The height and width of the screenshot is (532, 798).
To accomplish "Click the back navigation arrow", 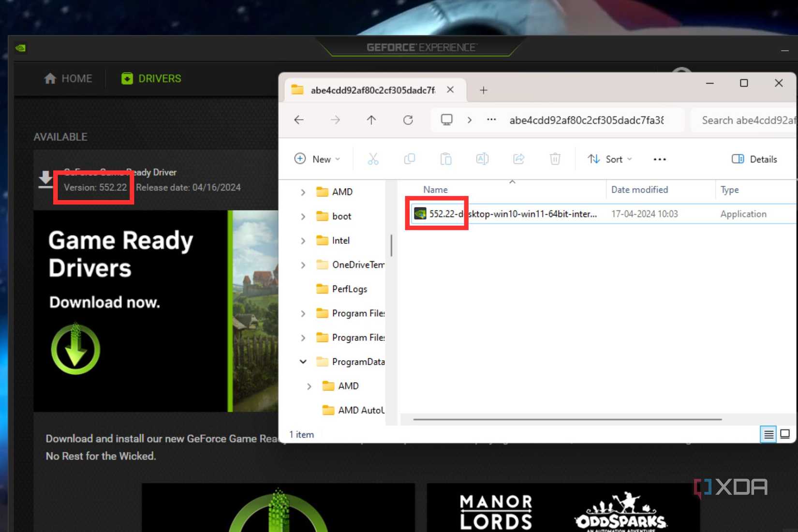I will tap(298, 120).
